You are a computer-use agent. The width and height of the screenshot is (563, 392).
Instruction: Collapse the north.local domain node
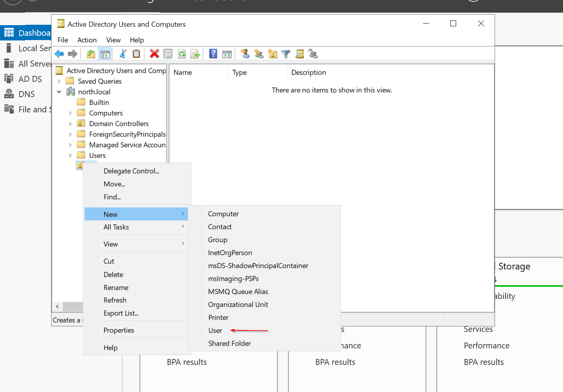click(x=59, y=92)
